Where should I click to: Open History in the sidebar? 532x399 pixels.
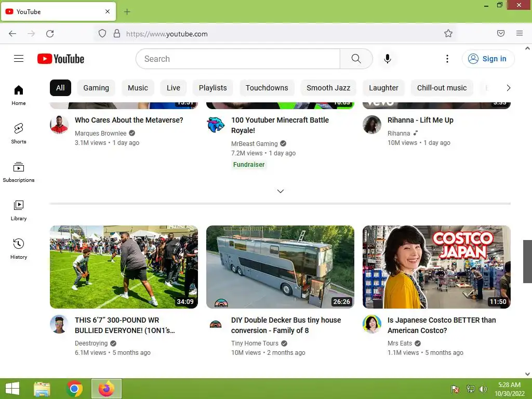click(x=19, y=249)
